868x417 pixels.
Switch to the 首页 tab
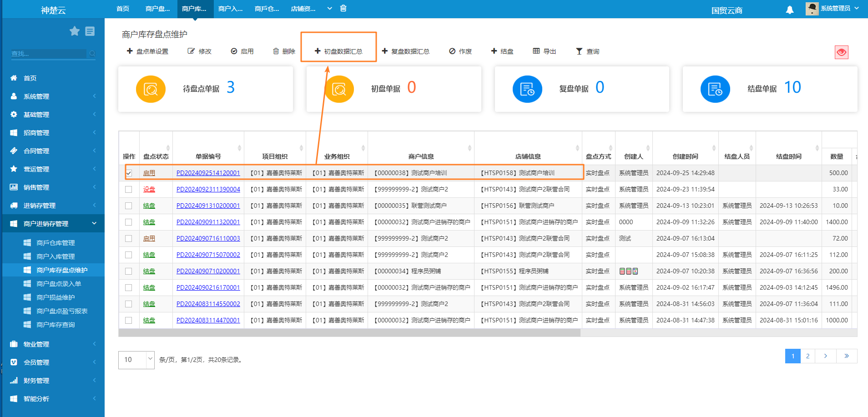pyautogui.click(x=123, y=9)
